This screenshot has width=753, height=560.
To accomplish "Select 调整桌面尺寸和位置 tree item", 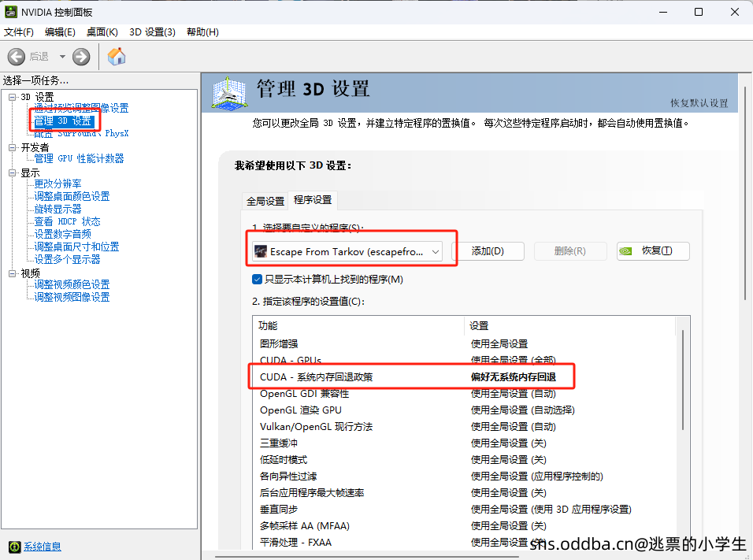I will (76, 247).
